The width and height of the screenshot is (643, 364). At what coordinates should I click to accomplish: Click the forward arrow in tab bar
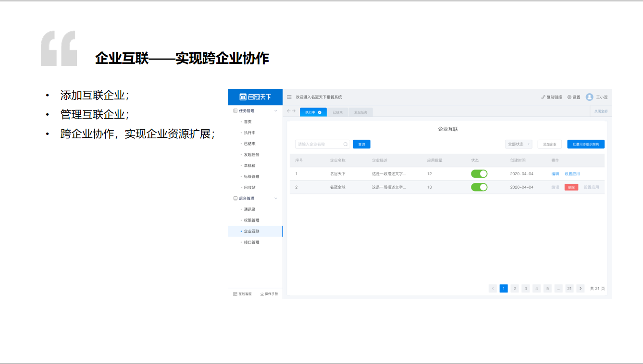pyautogui.click(x=294, y=111)
